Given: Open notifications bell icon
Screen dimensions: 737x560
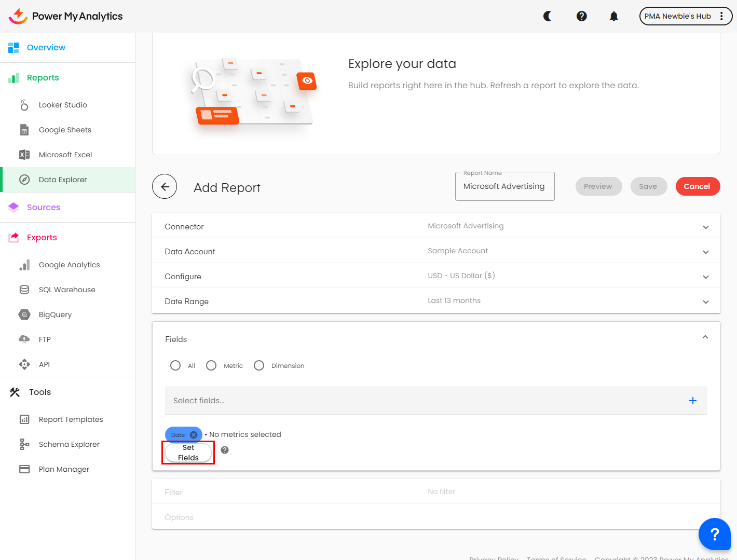Looking at the screenshot, I should click(x=614, y=16).
